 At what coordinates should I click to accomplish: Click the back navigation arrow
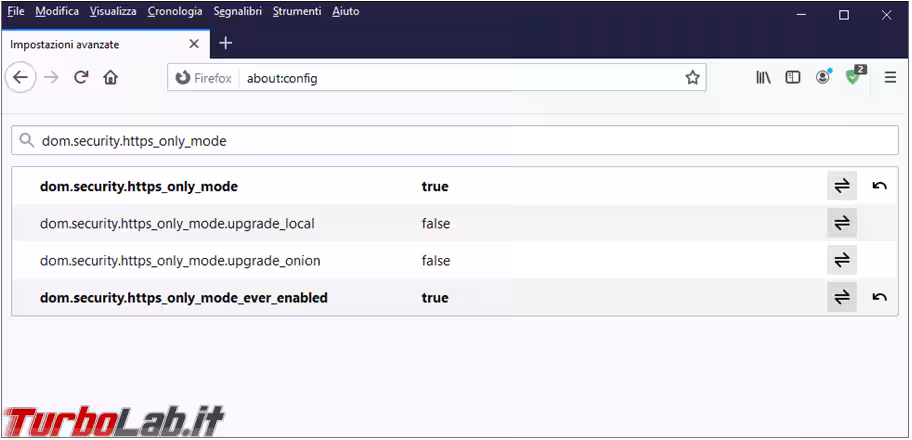21,78
